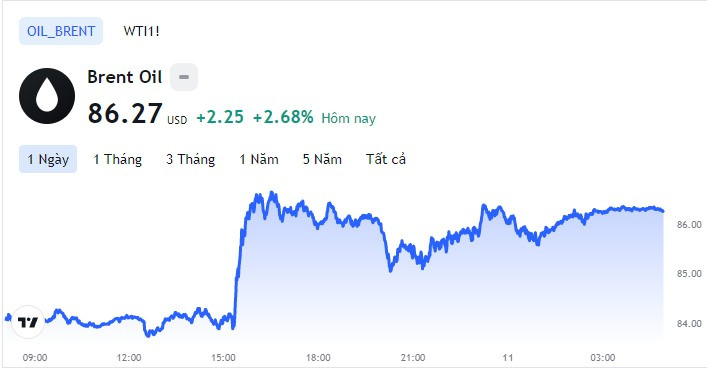Select the OIL_BRENT symbol tab

pos(61,31)
